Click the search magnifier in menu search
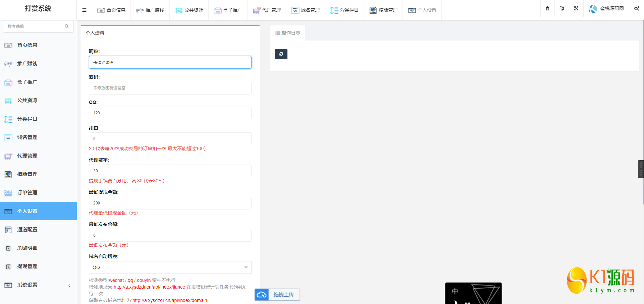Viewport: 644px width, 304px height. point(66,26)
